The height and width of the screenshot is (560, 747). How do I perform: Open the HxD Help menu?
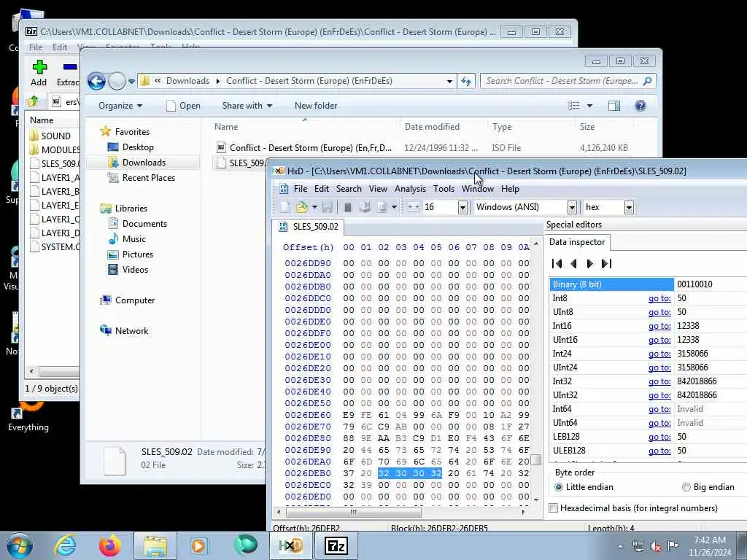pyautogui.click(x=510, y=189)
